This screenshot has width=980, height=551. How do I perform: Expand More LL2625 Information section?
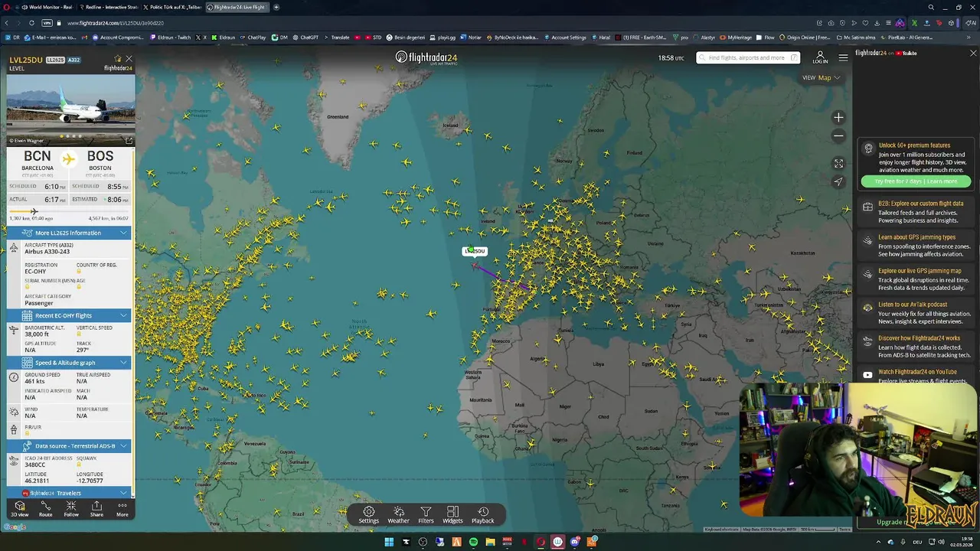point(69,233)
